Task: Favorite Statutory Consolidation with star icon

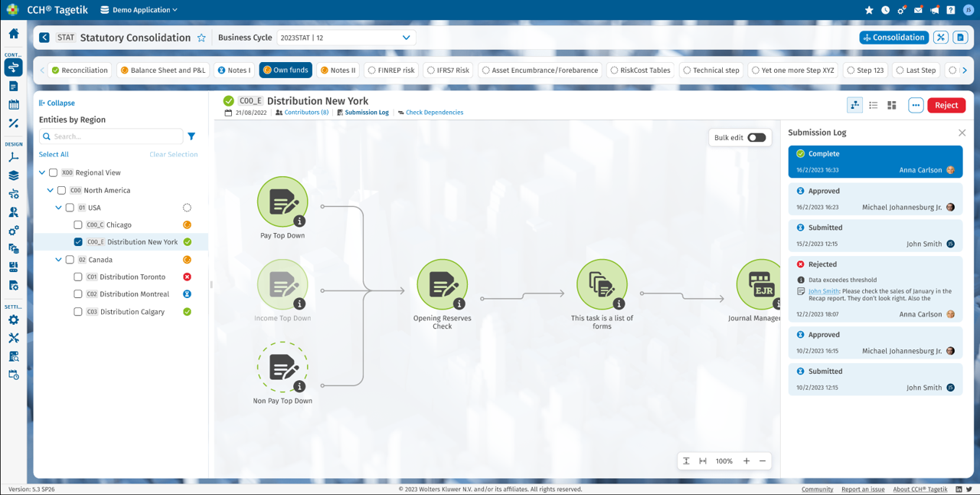Action: pyautogui.click(x=201, y=38)
